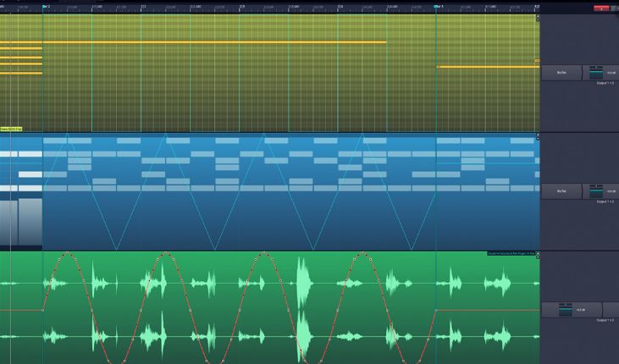The image size is (619, 364).
Task: Click the small icon atop the green track's right edge
Action: coord(537,255)
